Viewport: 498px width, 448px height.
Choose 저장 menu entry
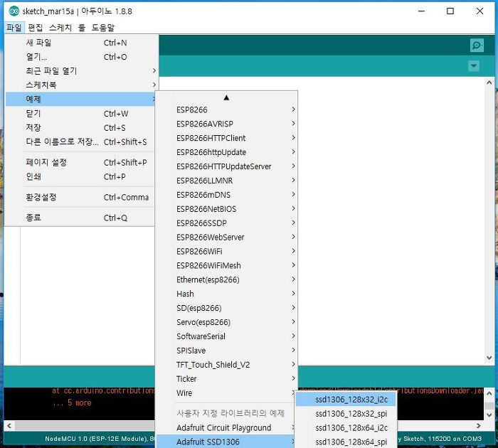coord(80,127)
